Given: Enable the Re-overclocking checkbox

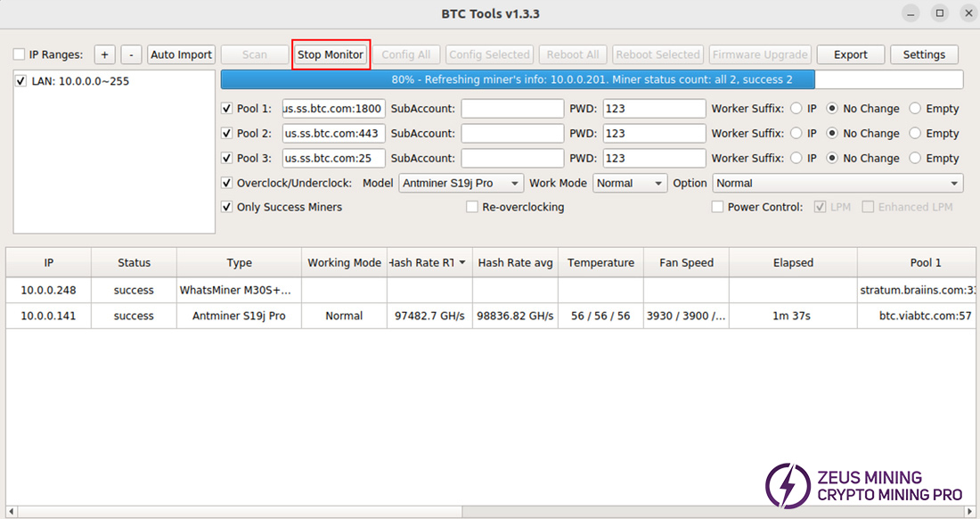Looking at the screenshot, I should tap(473, 207).
